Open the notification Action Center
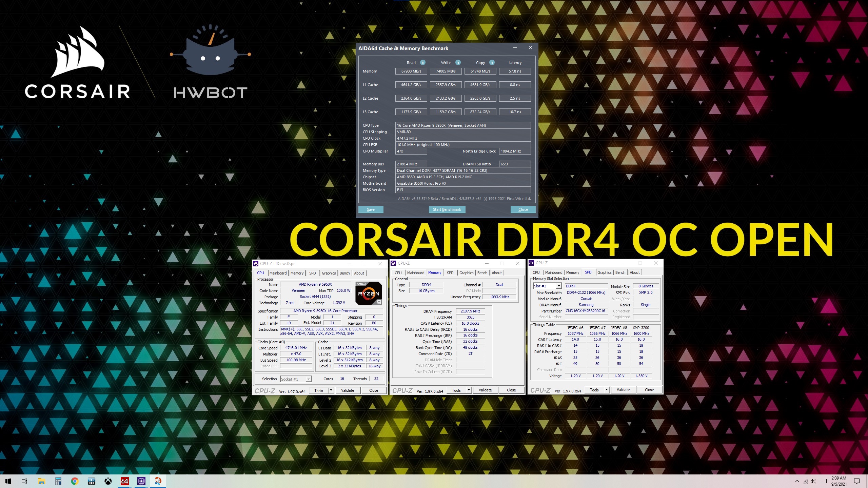Screen dimensions: 868x488 tap(856, 481)
